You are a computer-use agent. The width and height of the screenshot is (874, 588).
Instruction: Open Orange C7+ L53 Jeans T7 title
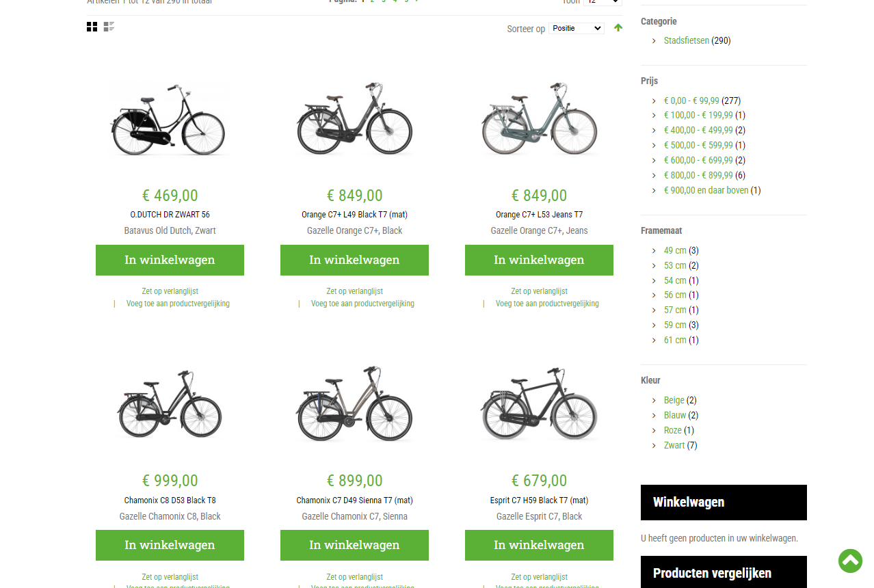click(x=539, y=215)
